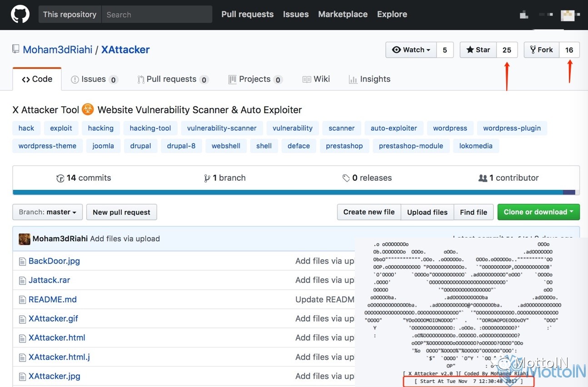Fork the XAttacker repository
This screenshot has width=588, height=387.
coord(542,50)
